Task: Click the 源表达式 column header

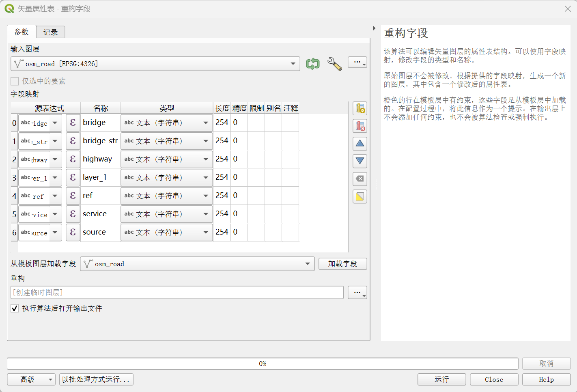Action: point(50,108)
